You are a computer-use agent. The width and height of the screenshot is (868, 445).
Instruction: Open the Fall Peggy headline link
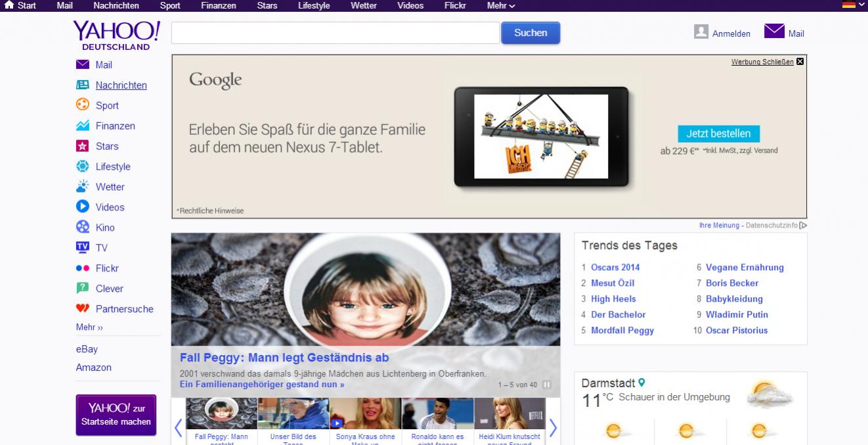pos(284,358)
